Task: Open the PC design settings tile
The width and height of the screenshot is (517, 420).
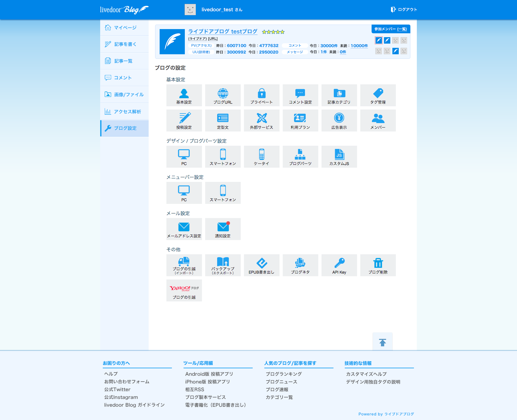Action: click(184, 157)
